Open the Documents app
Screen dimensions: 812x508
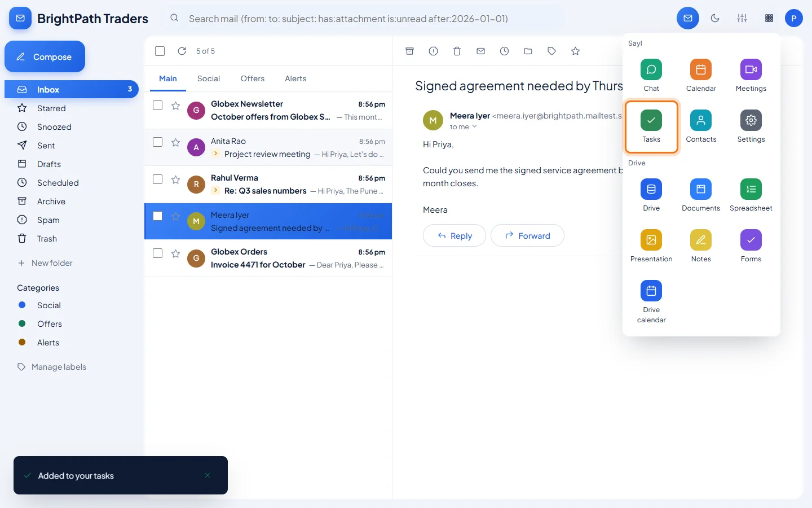click(701, 195)
